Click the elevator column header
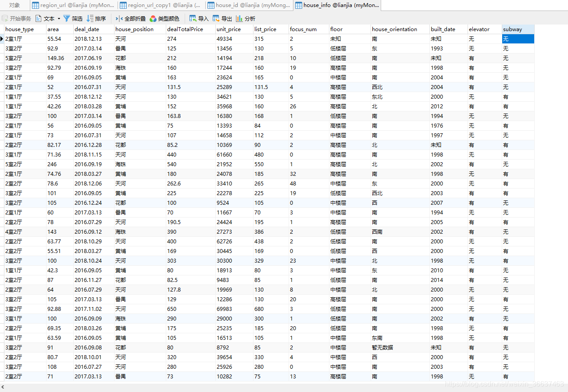 [485, 29]
